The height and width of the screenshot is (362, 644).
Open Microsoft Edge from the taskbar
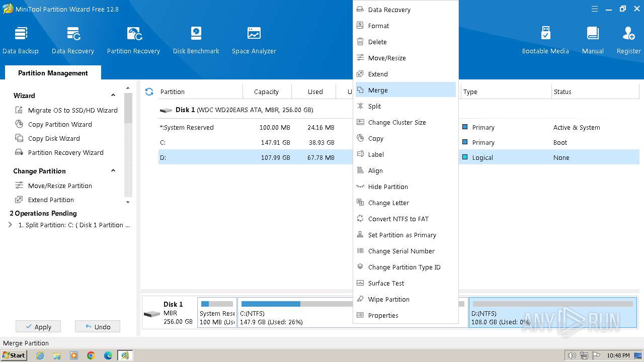108,355
